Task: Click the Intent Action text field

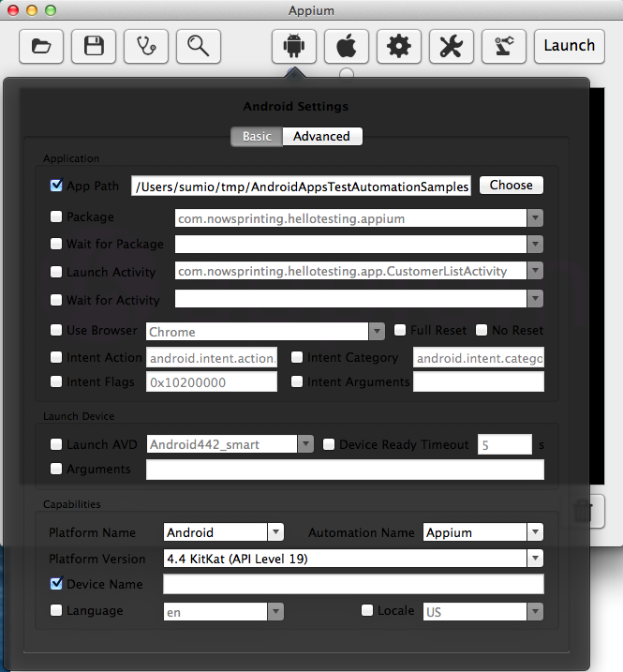Action: click(x=212, y=357)
